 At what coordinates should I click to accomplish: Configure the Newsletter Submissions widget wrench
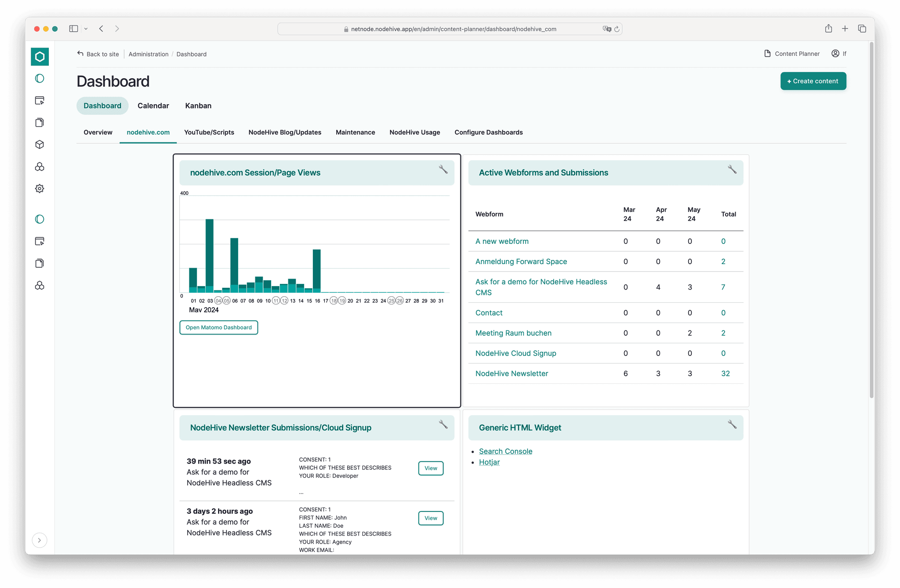[443, 425]
